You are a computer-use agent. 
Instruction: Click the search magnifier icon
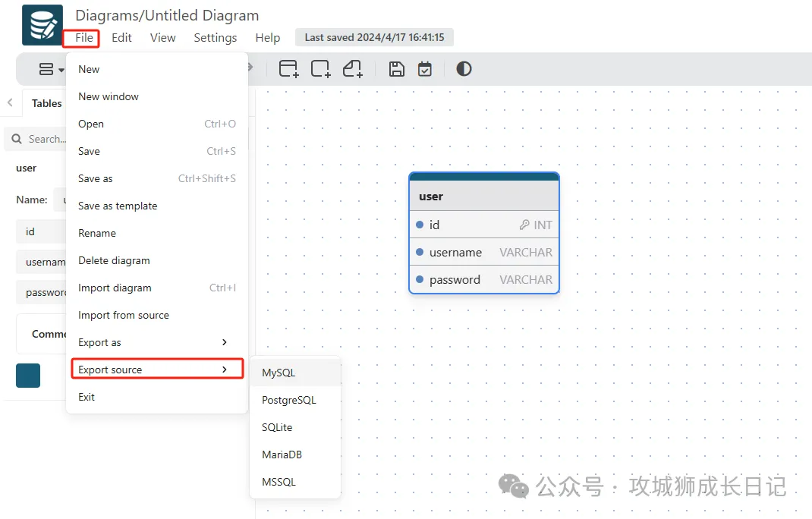pos(16,139)
